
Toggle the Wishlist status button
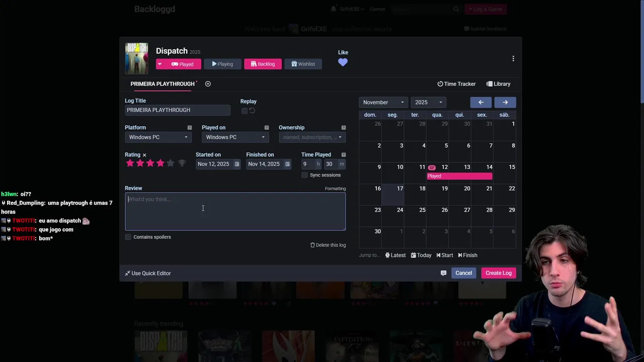click(x=303, y=64)
